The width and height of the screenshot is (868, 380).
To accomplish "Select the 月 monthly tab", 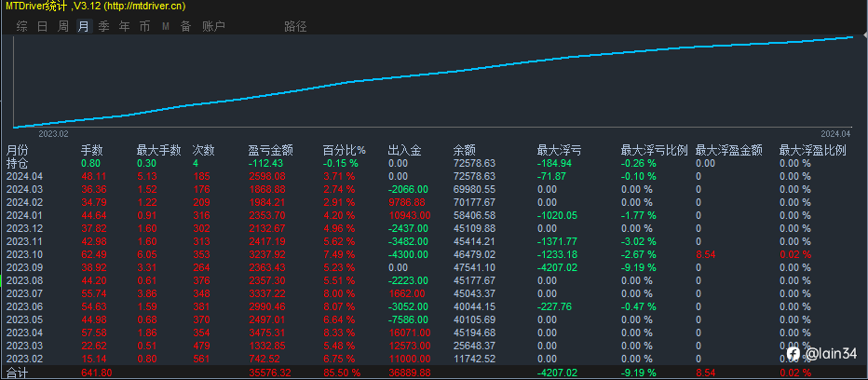I will pos(84,26).
